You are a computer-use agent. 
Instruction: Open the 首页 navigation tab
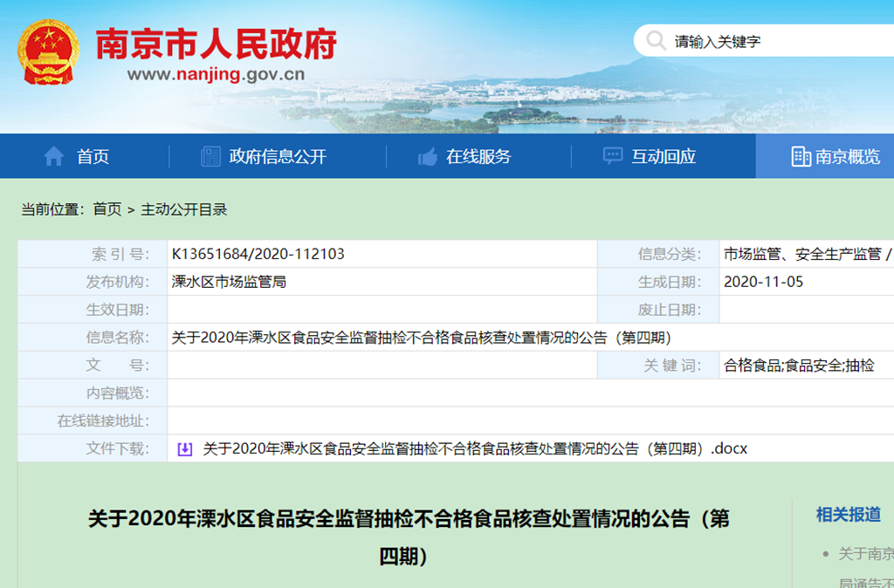[x=93, y=157]
